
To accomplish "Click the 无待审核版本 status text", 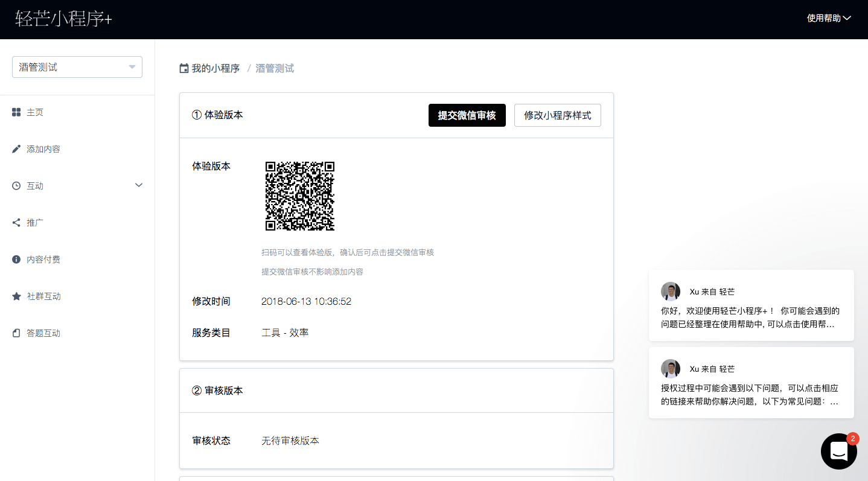I will click(x=290, y=441).
